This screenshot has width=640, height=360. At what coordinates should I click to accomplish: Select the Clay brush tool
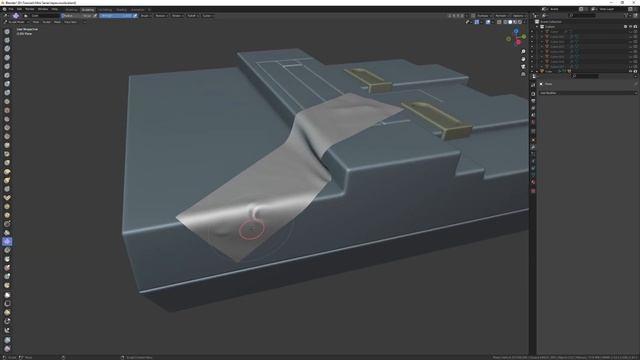pos(7,49)
